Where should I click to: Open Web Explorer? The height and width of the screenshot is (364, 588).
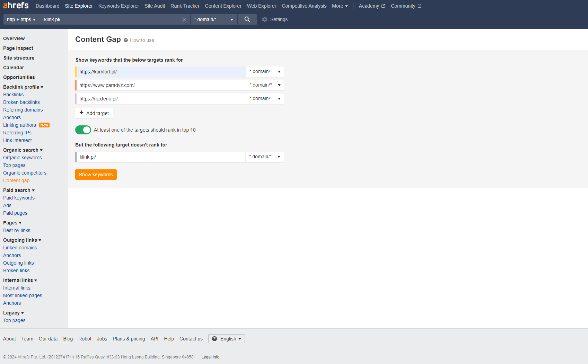(262, 6)
